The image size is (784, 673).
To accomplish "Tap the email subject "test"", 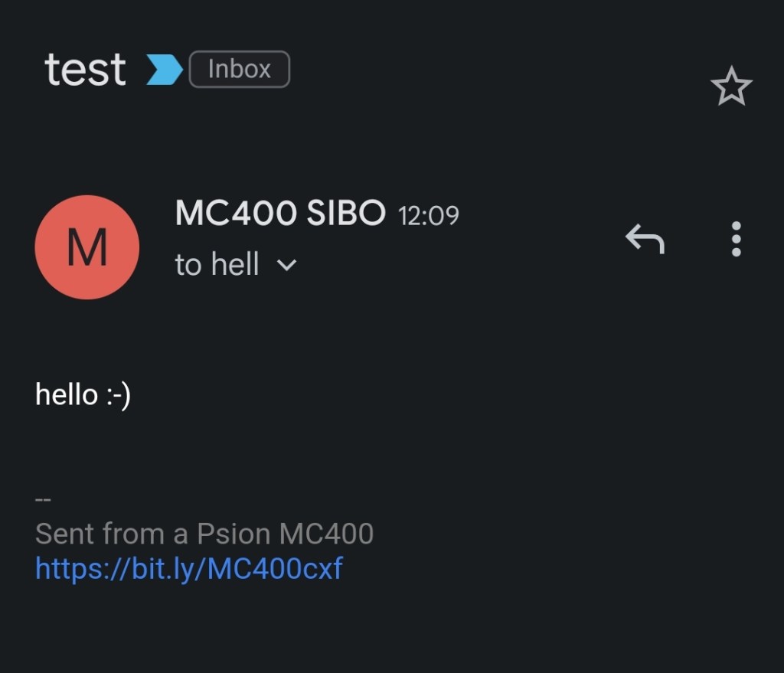I will [85, 70].
